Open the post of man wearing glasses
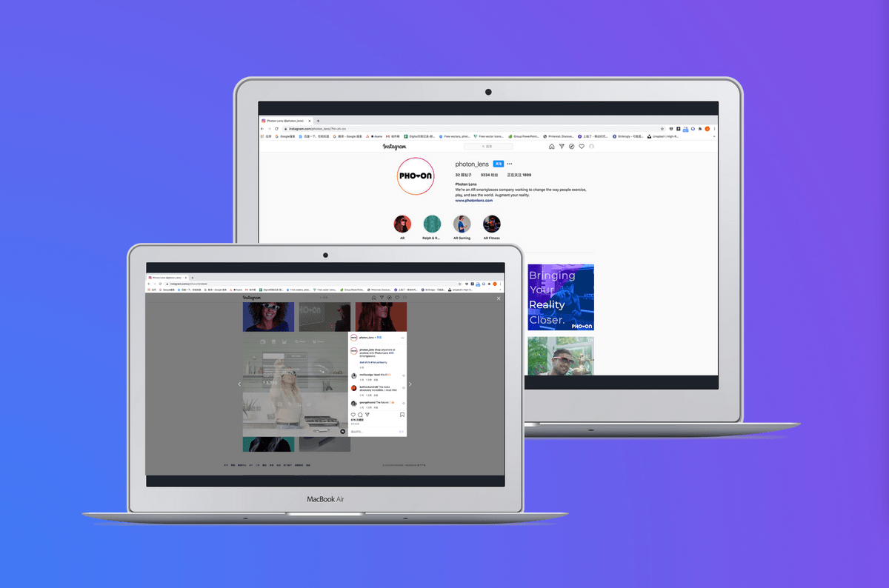This screenshot has width=889, height=588. pos(561,356)
